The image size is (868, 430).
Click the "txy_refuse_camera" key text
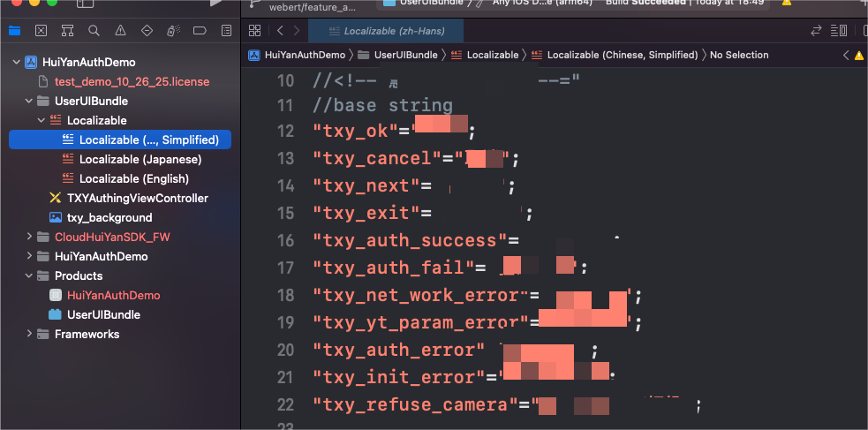coord(415,404)
